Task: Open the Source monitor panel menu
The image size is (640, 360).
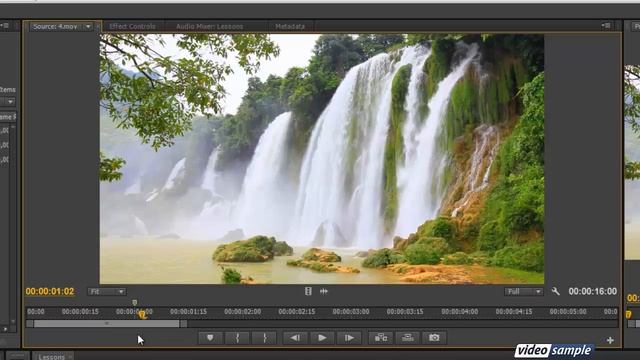Action: click(606, 26)
